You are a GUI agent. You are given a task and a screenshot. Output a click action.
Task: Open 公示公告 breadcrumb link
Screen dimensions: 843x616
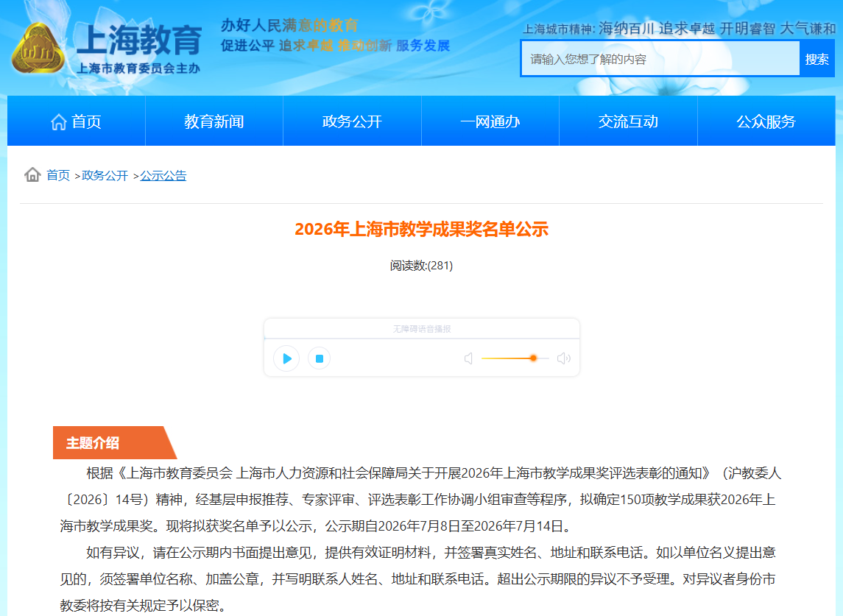click(163, 175)
